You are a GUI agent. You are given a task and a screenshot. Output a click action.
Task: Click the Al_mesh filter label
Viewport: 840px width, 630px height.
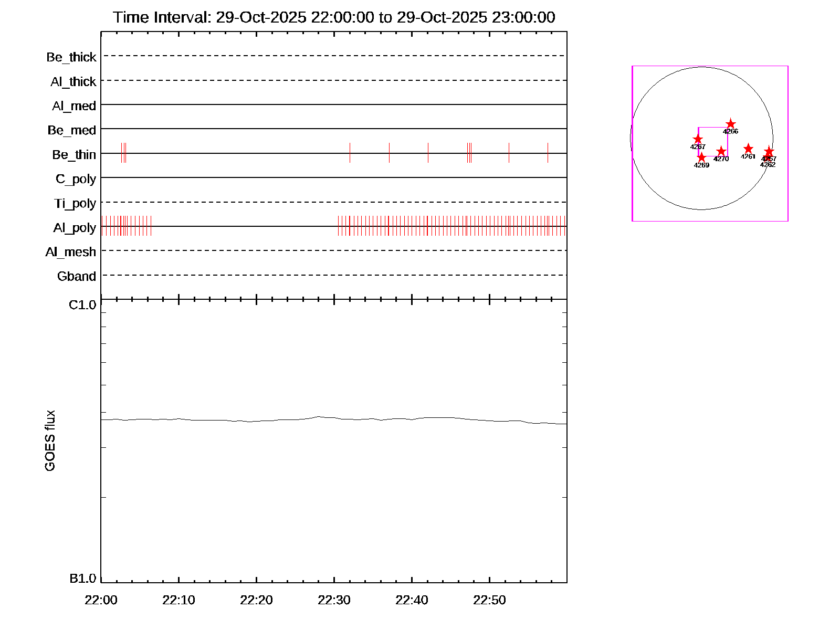[71, 253]
